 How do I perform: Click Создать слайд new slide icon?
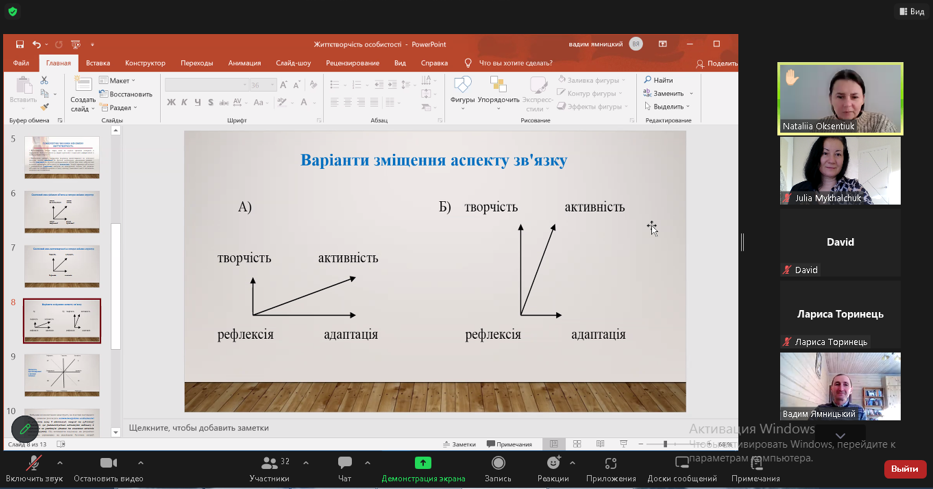(x=83, y=84)
